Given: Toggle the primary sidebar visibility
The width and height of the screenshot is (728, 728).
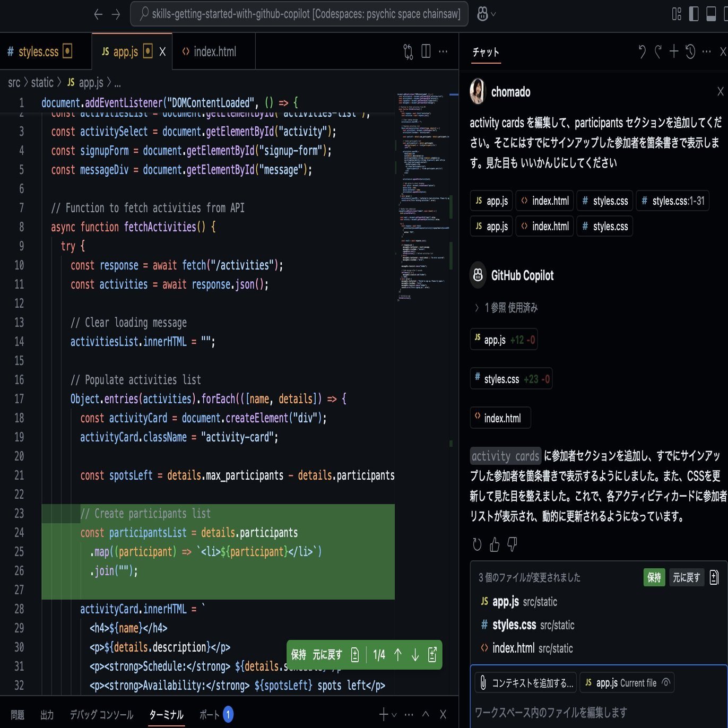Looking at the screenshot, I should click(x=694, y=14).
